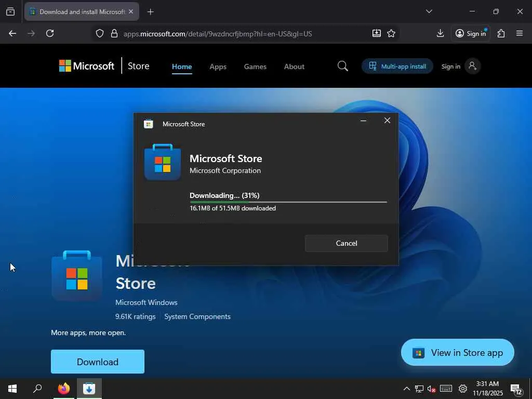Close the Microsoft Store installer dialog
The image size is (532, 399).
coord(387,121)
